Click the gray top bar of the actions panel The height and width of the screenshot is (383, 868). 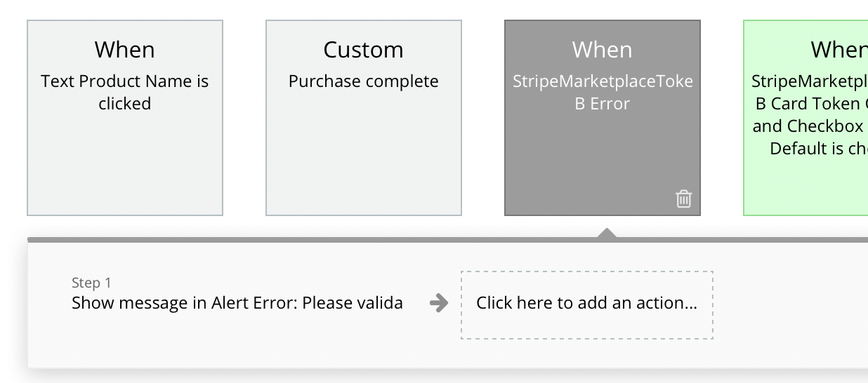tap(447, 240)
